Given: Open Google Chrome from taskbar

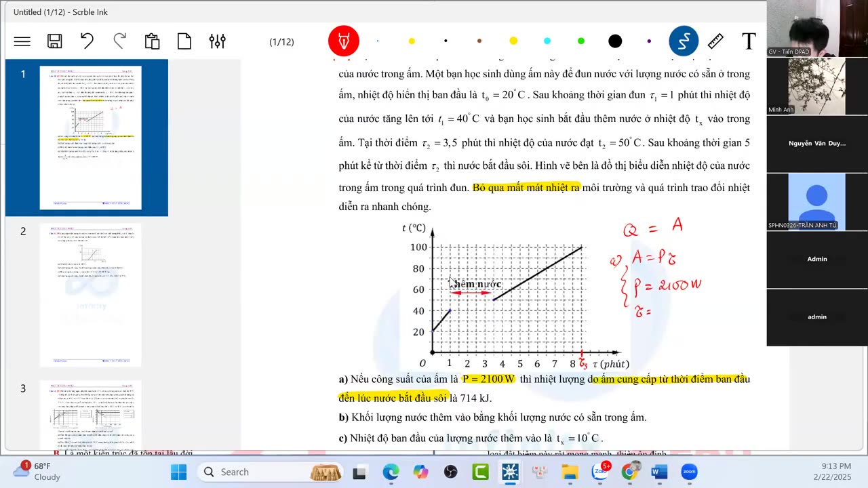Looking at the screenshot, I should point(629,472).
